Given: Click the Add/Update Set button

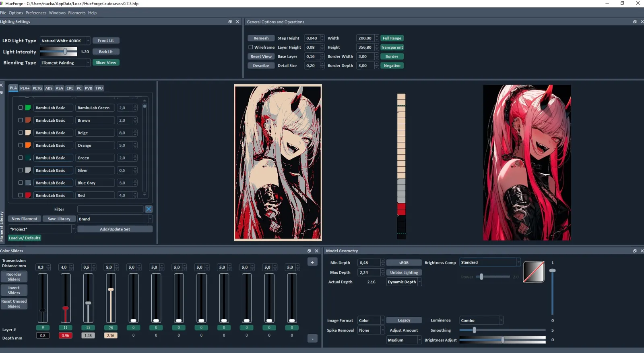Looking at the screenshot, I should [x=115, y=229].
